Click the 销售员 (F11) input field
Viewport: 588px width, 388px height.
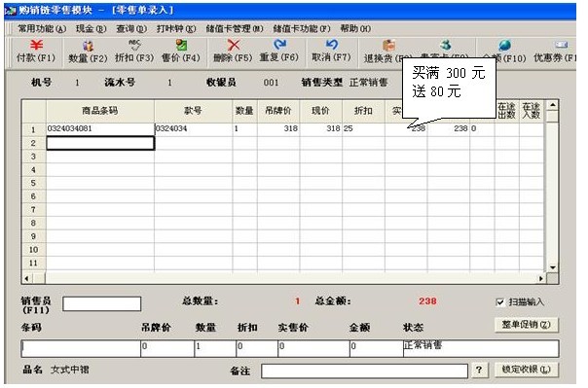[x=101, y=303]
